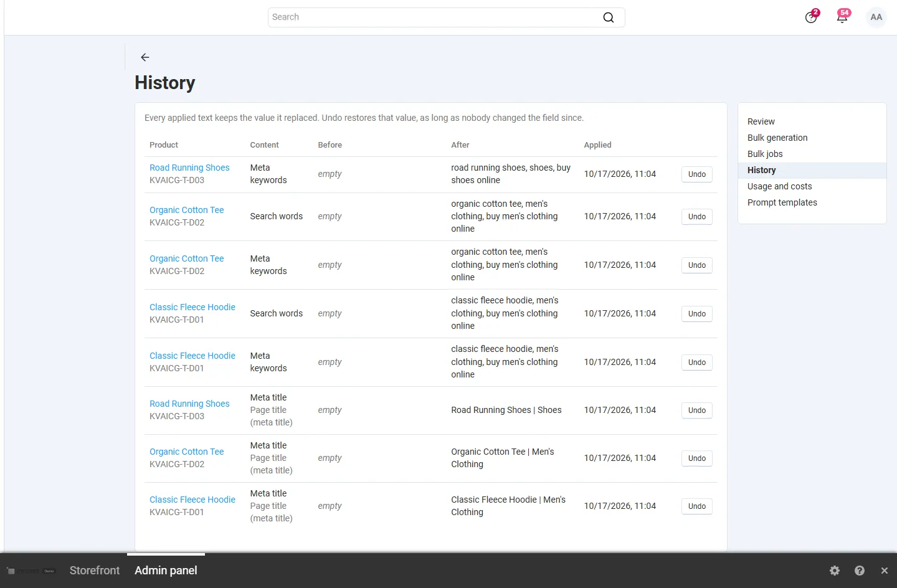Image resolution: width=897 pixels, height=588 pixels.
Task: Undo Organic Cotton Tee Meta title change
Action: pyautogui.click(x=697, y=458)
